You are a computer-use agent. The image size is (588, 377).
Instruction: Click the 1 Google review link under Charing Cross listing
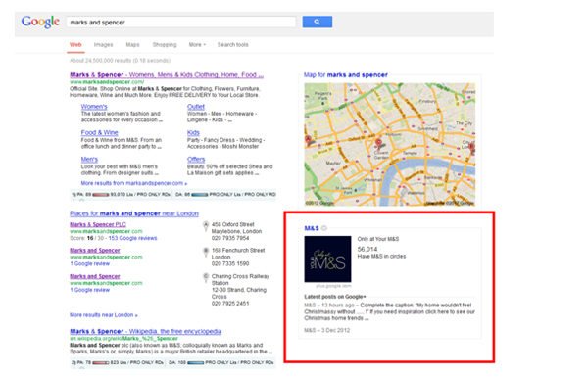point(89,290)
